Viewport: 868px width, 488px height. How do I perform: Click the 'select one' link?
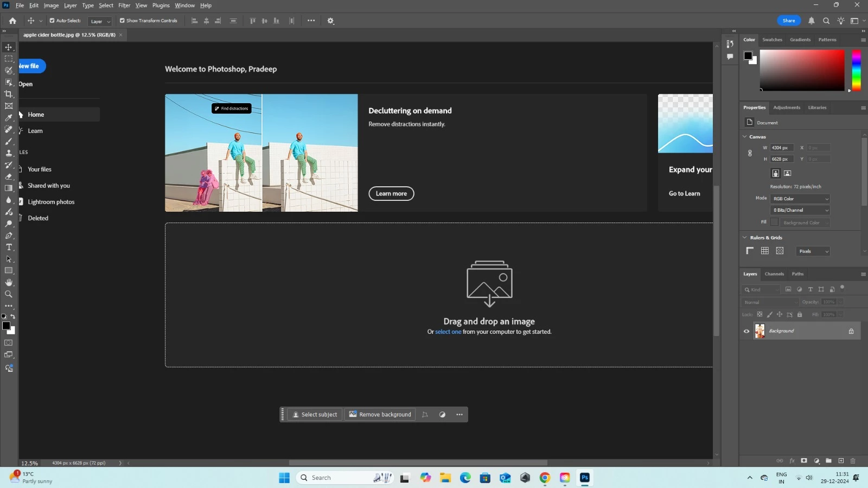point(448,332)
